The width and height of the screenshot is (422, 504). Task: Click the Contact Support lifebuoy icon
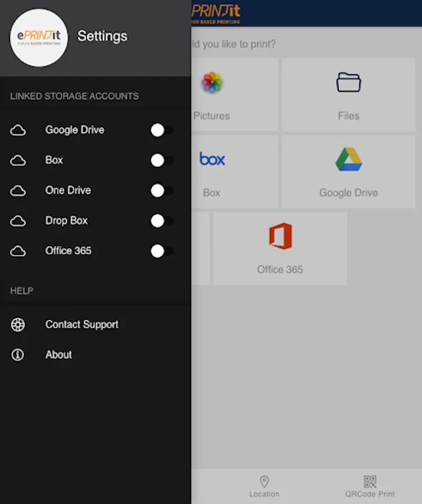[x=18, y=325]
